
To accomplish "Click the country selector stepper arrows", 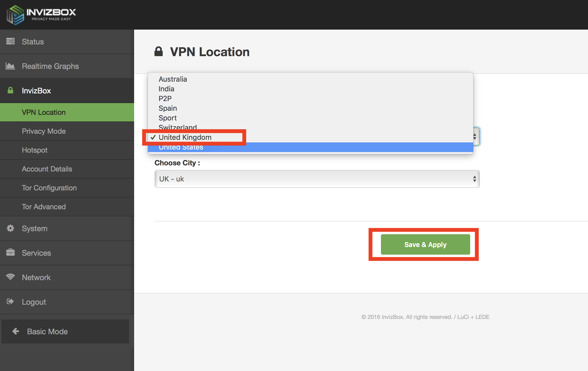I will coord(475,137).
